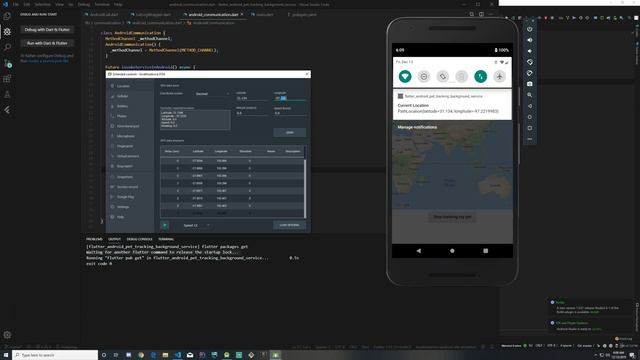Take an emulator screenshot with the camera icon
The image size is (640, 360).
pos(529,84)
